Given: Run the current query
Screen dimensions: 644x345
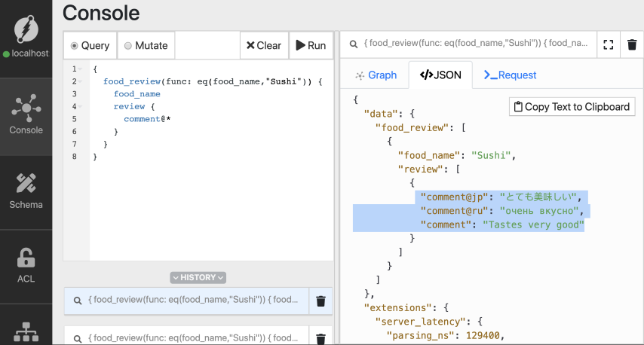Looking at the screenshot, I should 310,45.
